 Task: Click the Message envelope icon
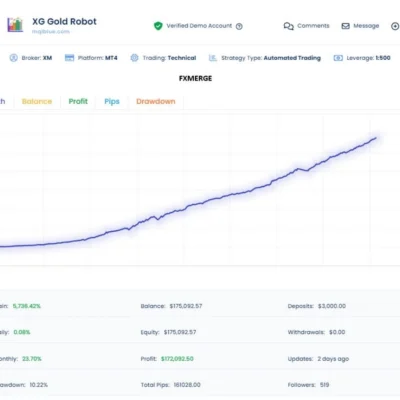[346, 26]
